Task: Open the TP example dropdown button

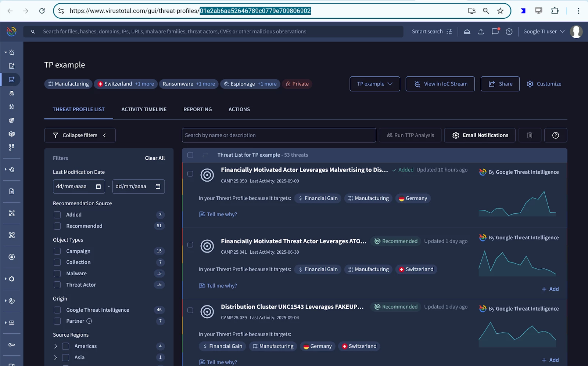Action: (375, 84)
